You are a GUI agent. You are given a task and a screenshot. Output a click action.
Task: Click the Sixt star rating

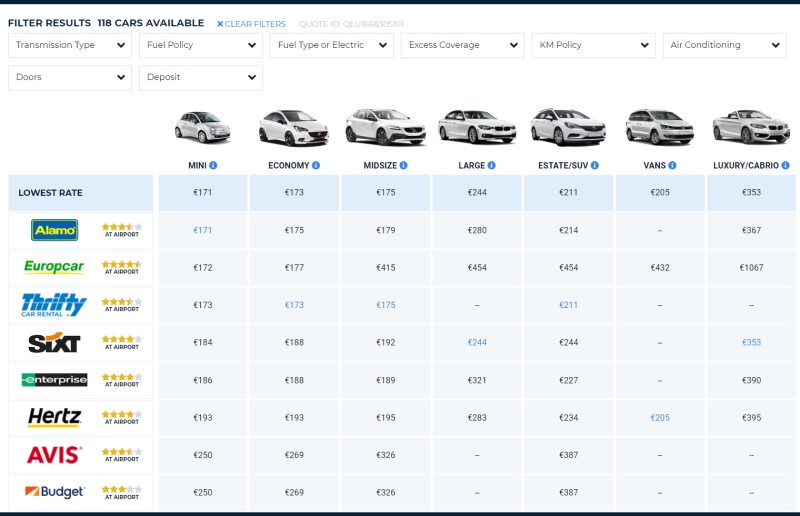122,339
